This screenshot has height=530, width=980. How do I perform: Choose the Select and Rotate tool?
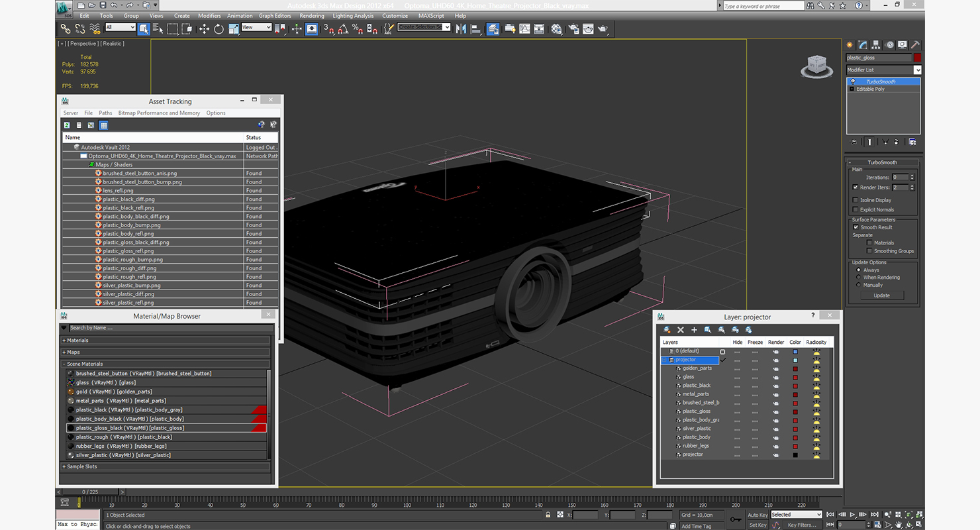click(219, 29)
